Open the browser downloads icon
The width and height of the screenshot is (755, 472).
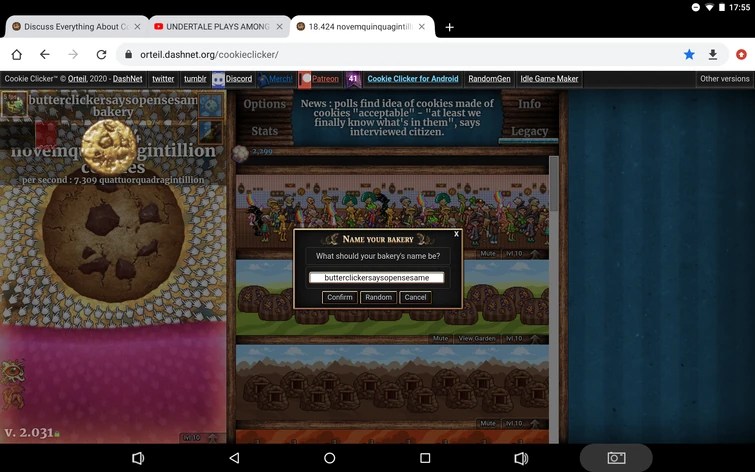pos(713,54)
